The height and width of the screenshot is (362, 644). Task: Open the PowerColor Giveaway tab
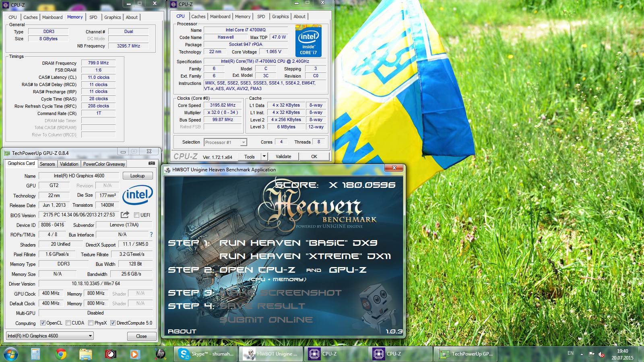point(104,164)
